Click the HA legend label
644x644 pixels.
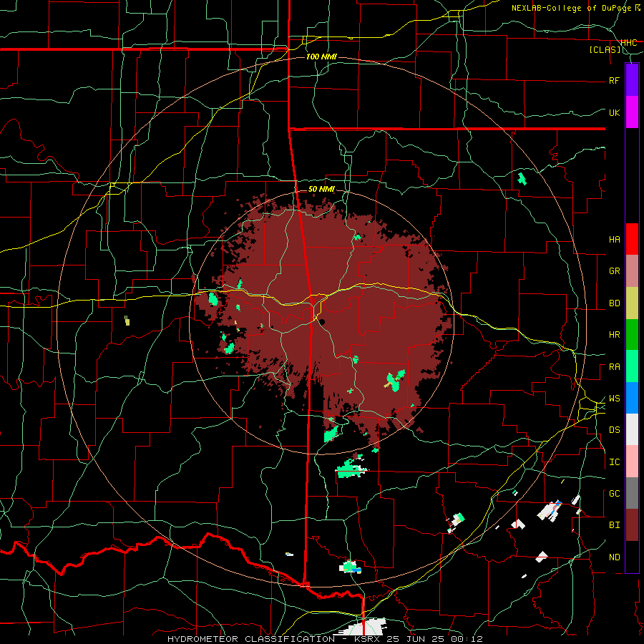tap(614, 240)
